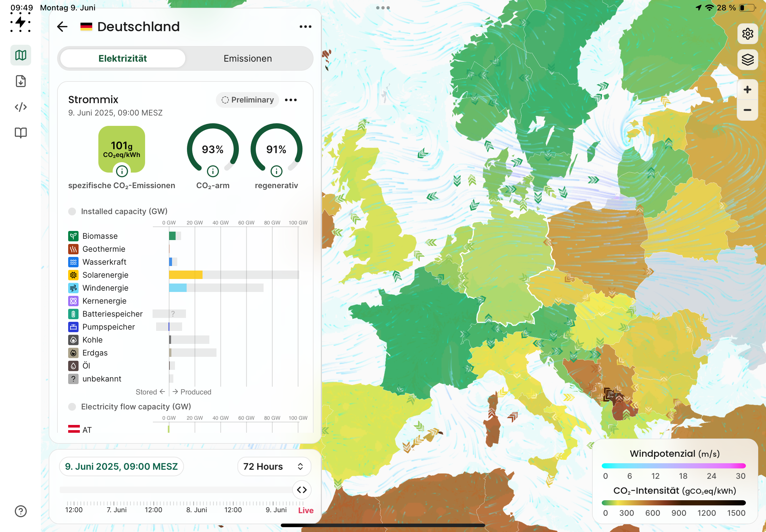
Task: Click the Pumpspeicher icon
Action: [73, 327]
